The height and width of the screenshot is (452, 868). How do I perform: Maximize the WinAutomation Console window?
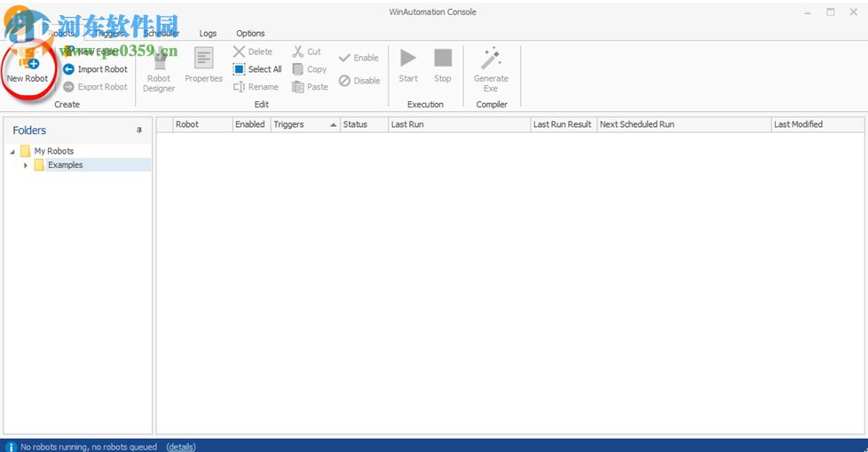tap(831, 12)
